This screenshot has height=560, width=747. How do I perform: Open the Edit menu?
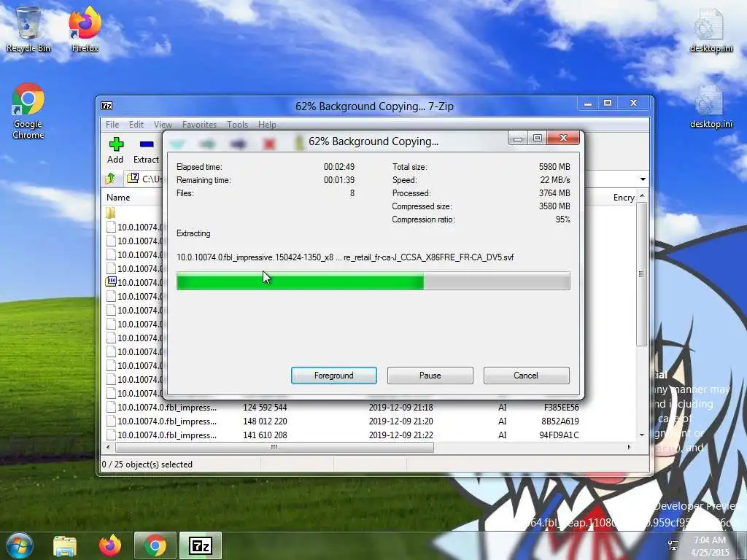tap(136, 124)
